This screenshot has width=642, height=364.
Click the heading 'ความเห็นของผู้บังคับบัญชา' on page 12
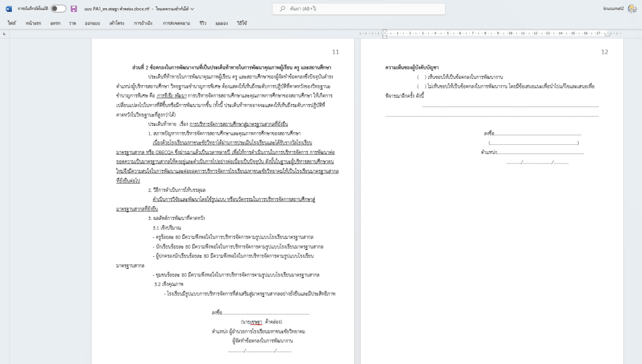pyautogui.click(x=412, y=68)
